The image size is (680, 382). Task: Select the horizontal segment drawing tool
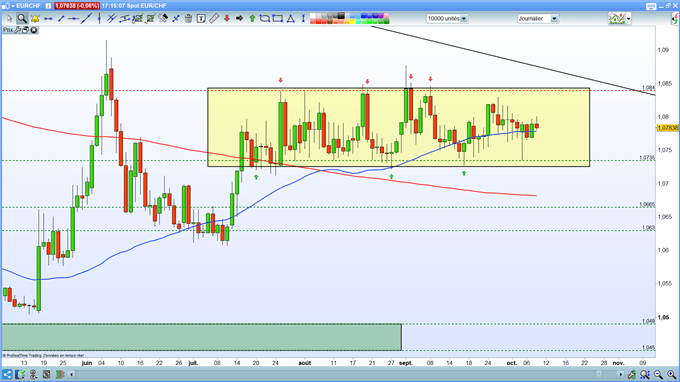click(48, 19)
